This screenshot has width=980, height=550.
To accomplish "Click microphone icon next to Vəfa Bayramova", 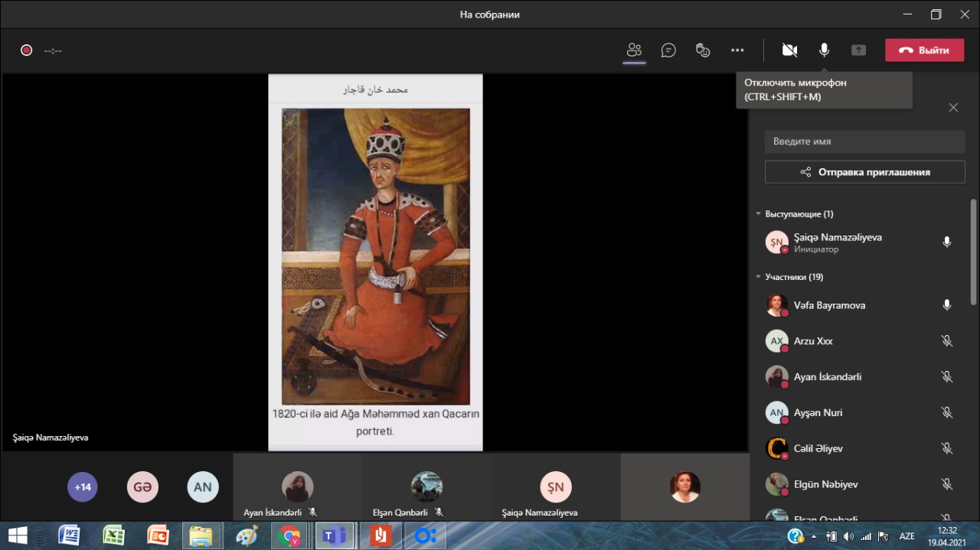I will [946, 305].
